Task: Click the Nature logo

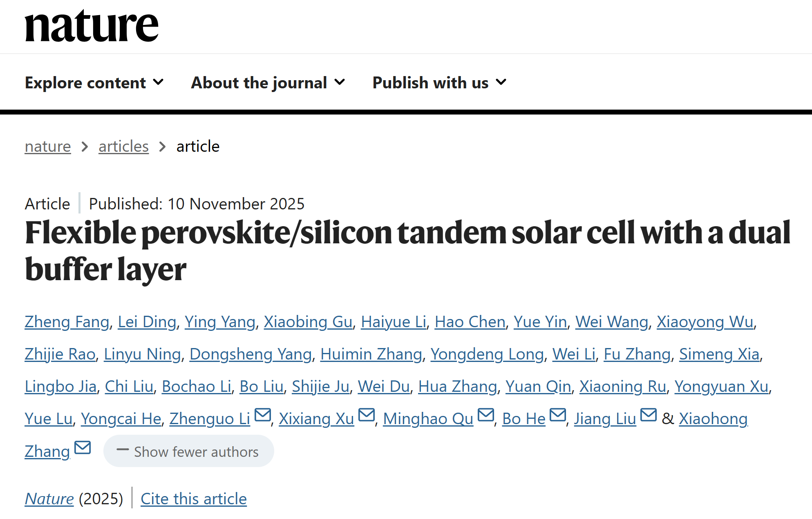Action: tap(92, 26)
